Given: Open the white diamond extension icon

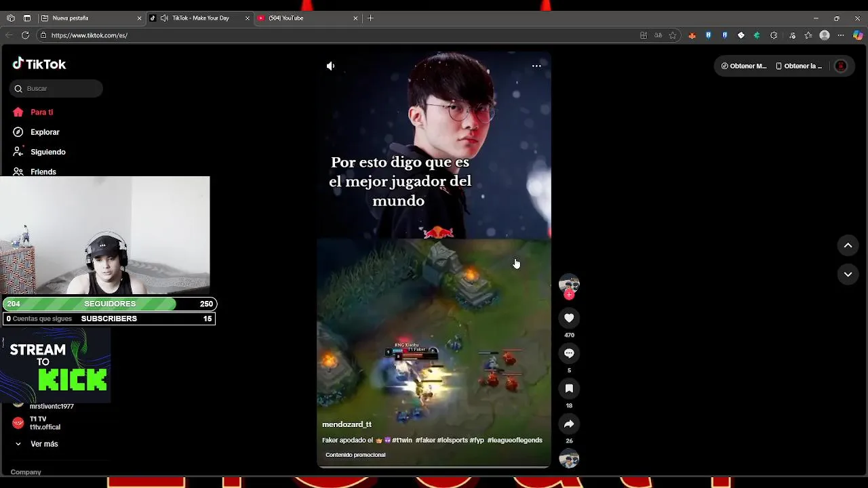Looking at the screenshot, I should coord(741,35).
